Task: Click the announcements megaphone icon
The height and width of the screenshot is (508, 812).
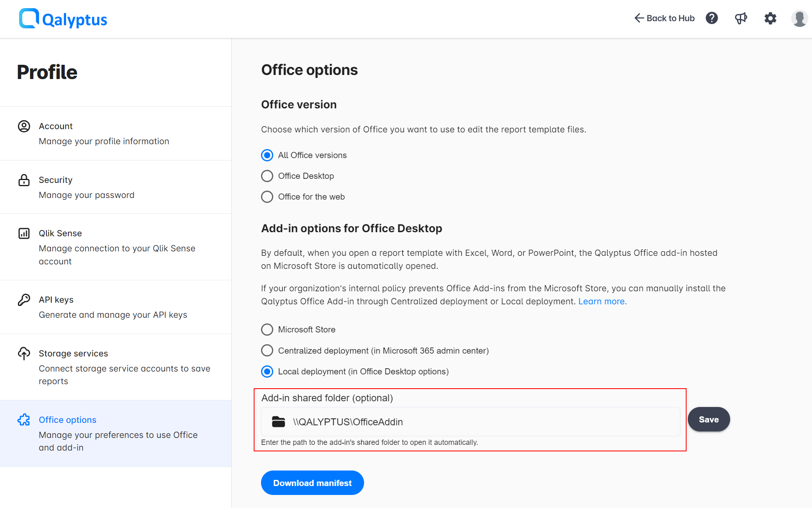Action: (x=741, y=18)
